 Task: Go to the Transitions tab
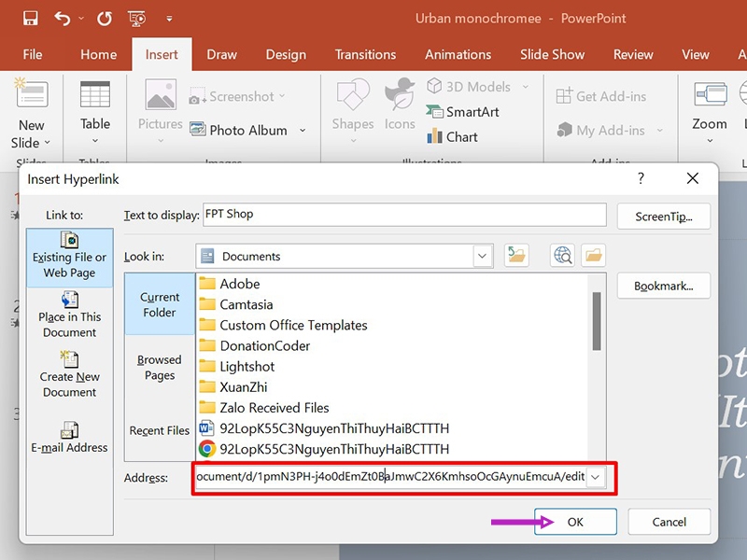coord(365,55)
